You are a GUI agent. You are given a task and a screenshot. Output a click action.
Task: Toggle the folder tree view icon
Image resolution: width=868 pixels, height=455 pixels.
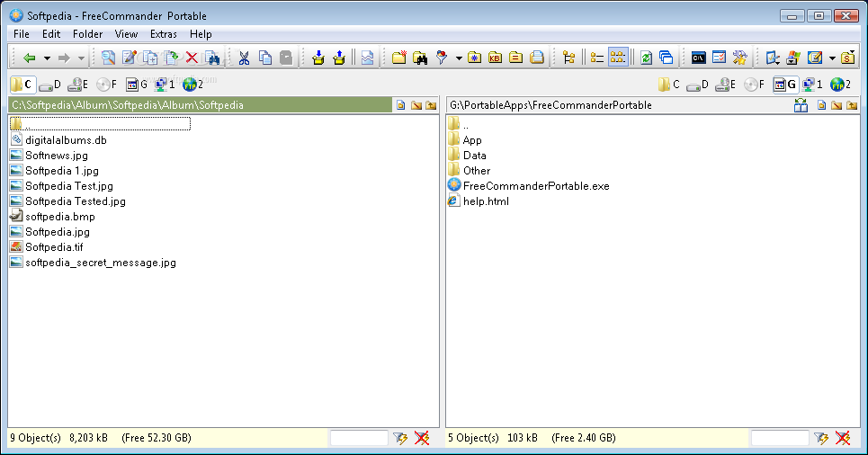tap(568, 58)
